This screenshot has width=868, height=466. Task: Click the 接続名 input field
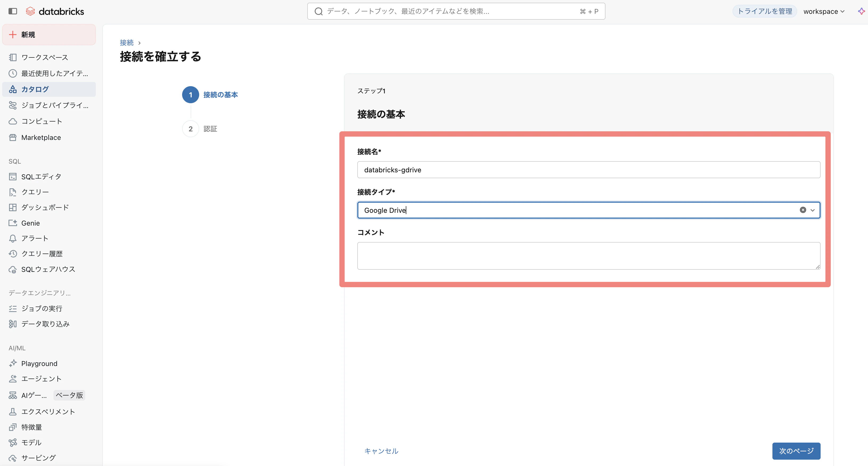coord(588,170)
